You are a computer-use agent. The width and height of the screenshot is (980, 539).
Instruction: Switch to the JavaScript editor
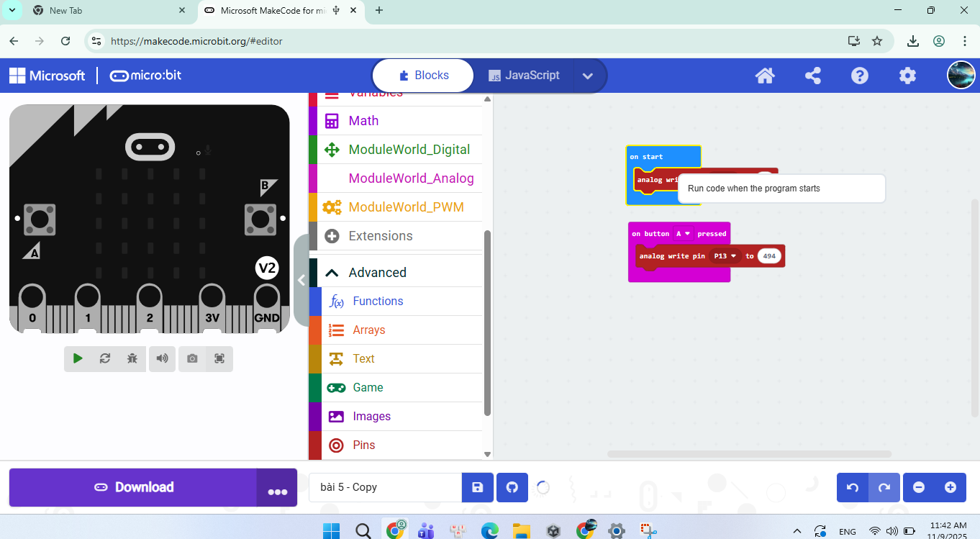524,76
